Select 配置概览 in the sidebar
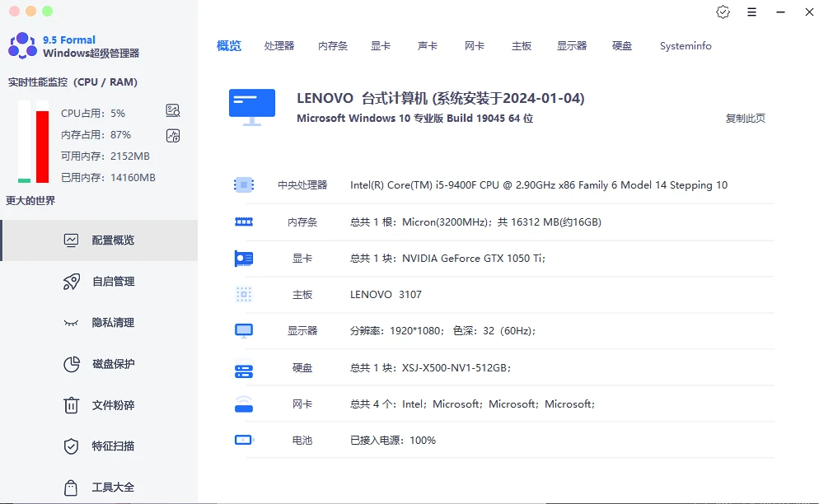Image resolution: width=819 pixels, height=504 pixels. pyautogui.click(x=99, y=240)
